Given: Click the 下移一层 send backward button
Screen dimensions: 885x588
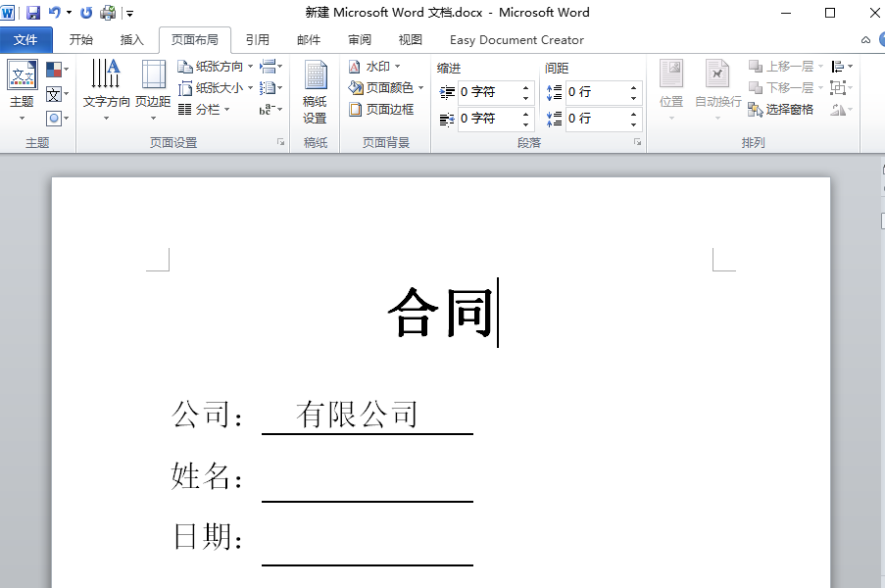Looking at the screenshot, I should (785, 88).
